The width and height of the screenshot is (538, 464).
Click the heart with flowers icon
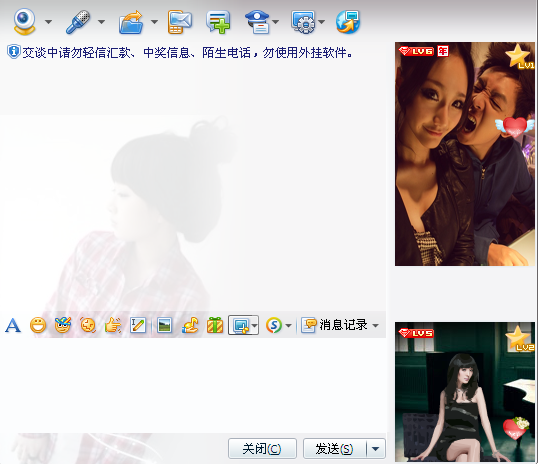point(516,428)
